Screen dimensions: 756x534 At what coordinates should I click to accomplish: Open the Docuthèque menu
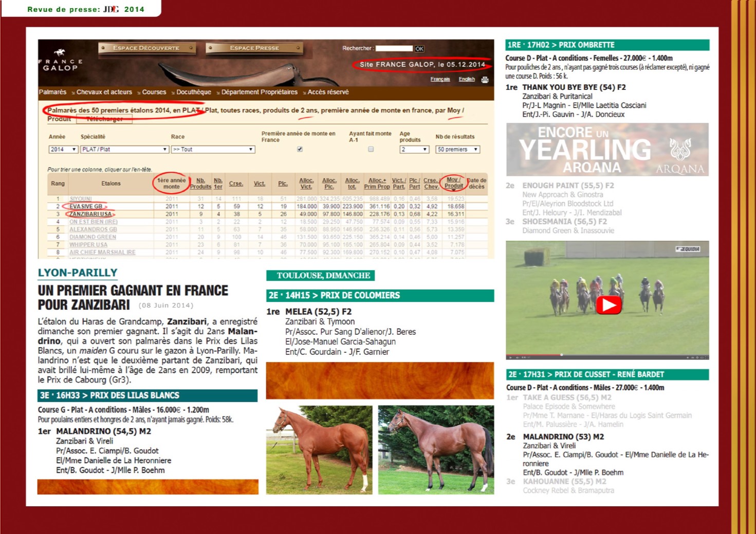point(194,92)
